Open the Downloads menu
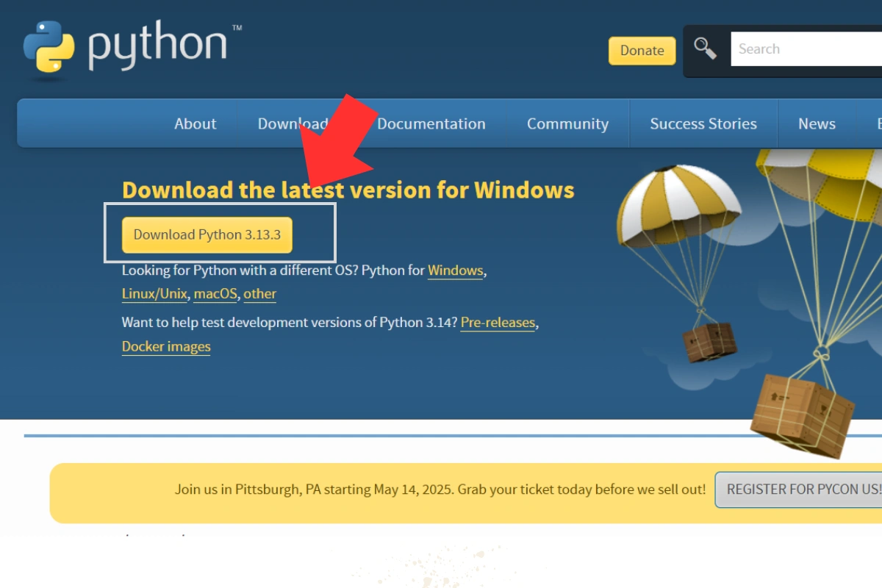 (293, 123)
